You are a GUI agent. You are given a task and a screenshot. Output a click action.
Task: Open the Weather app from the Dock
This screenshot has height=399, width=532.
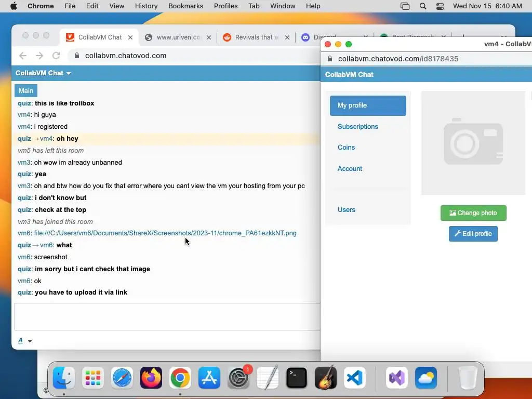click(x=426, y=378)
